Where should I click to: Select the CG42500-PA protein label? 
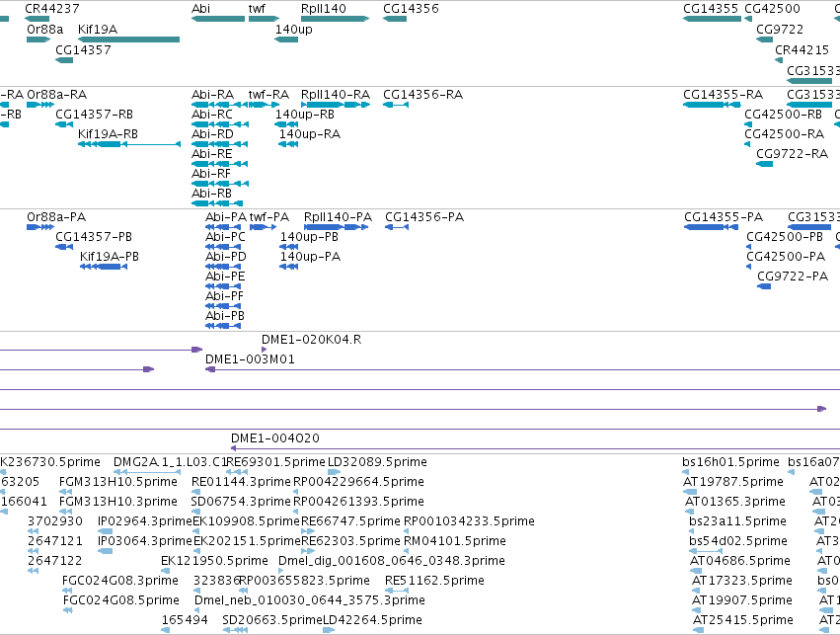click(x=786, y=257)
